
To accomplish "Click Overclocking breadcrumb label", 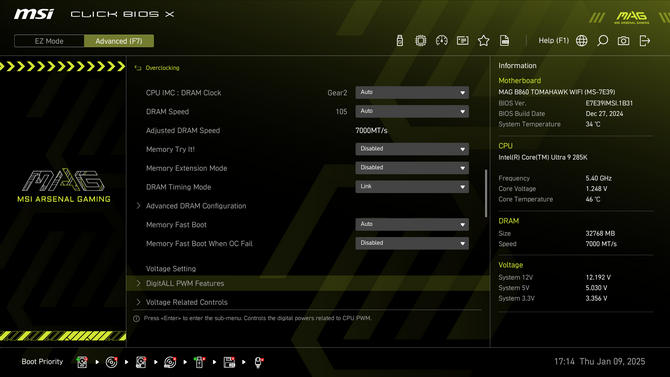I will click(162, 68).
